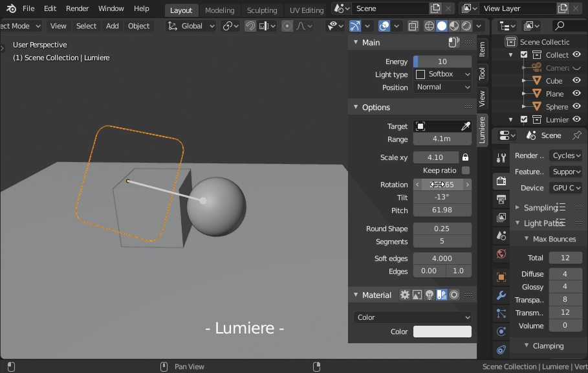Open the Tool sidebar tab
Viewport: 588px width, 373px height.
483,74
